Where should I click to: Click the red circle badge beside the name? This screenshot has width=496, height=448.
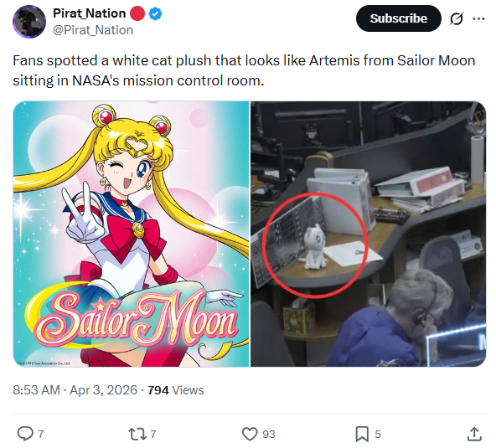point(137,13)
